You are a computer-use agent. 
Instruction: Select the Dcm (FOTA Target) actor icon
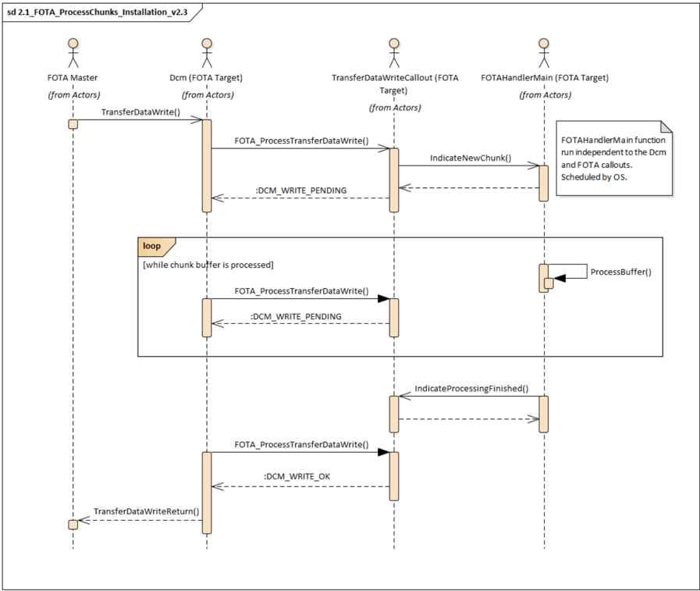[207, 53]
